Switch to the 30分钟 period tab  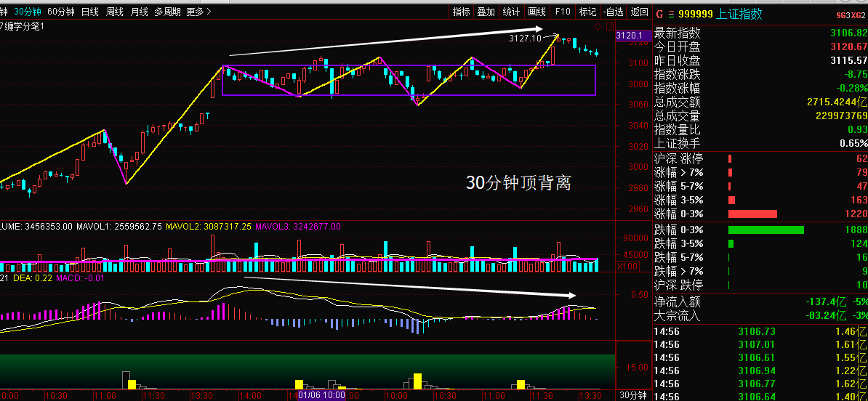pos(28,11)
